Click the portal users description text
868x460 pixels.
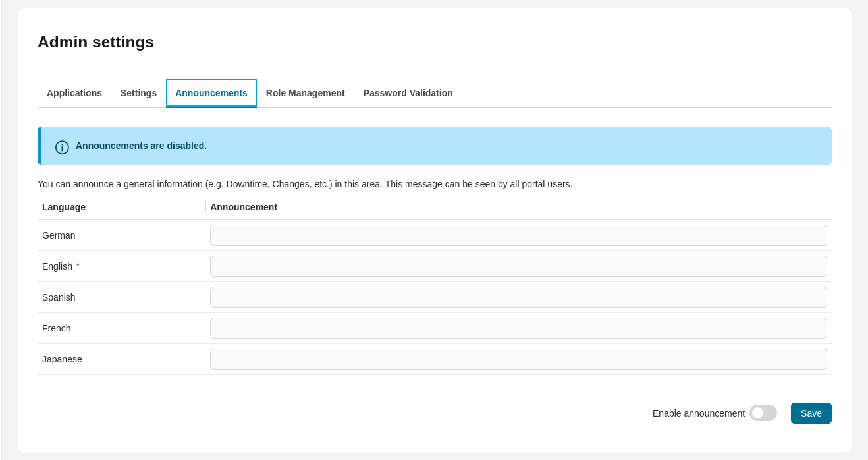305,184
